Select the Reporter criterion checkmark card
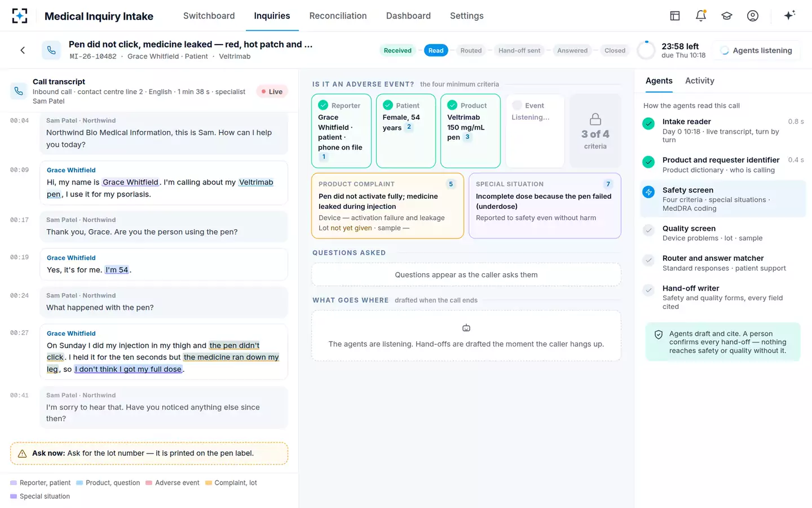 point(341,131)
